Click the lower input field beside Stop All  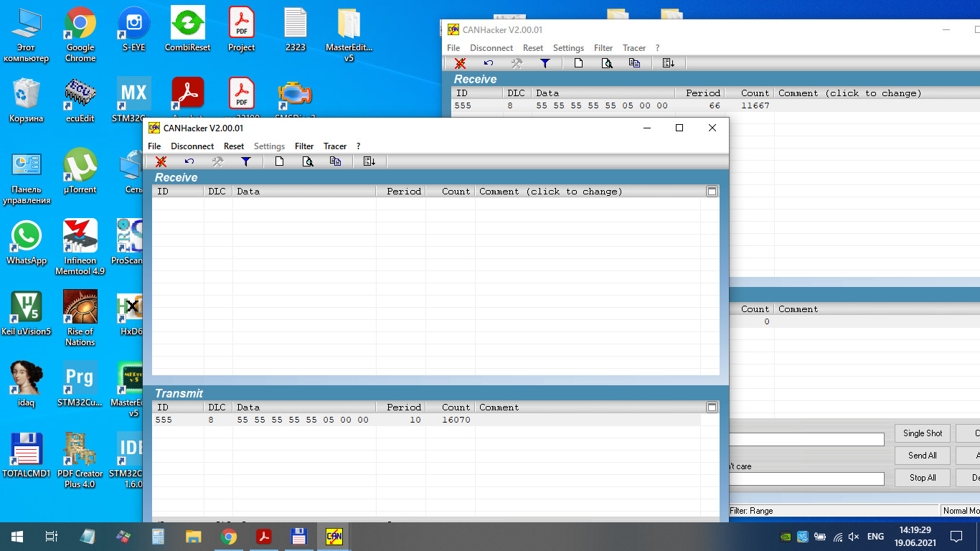coord(806,479)
